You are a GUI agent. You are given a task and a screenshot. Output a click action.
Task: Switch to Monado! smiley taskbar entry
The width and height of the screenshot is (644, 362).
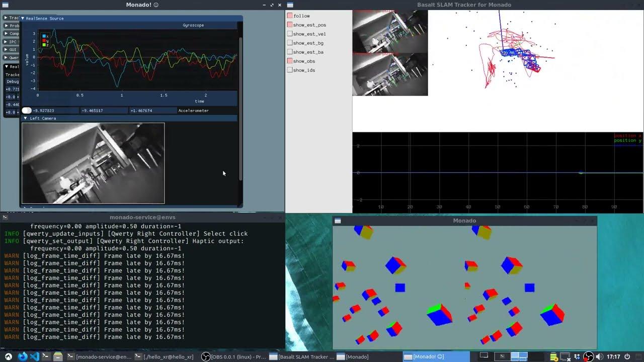[x=436, y=356]
